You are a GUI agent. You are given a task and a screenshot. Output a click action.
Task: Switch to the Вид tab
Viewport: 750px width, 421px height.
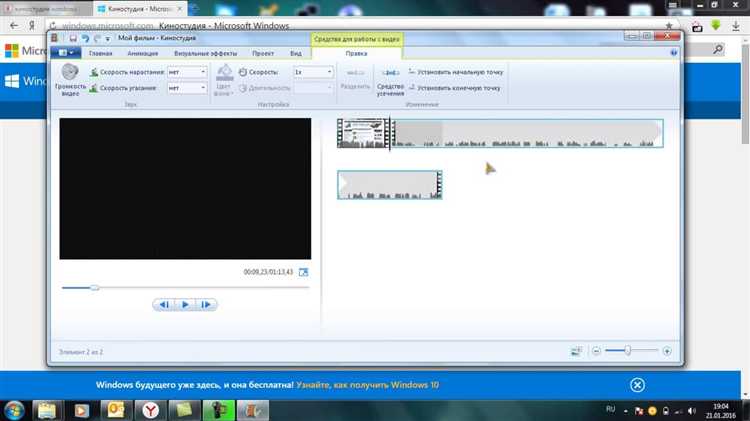coord(296,53)
